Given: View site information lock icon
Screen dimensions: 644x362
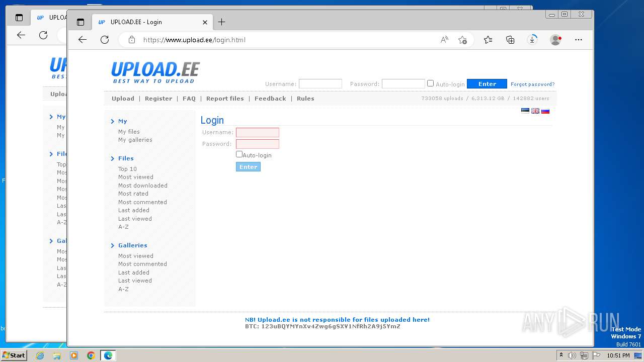Looking at the screenshot, I should 132,40.
